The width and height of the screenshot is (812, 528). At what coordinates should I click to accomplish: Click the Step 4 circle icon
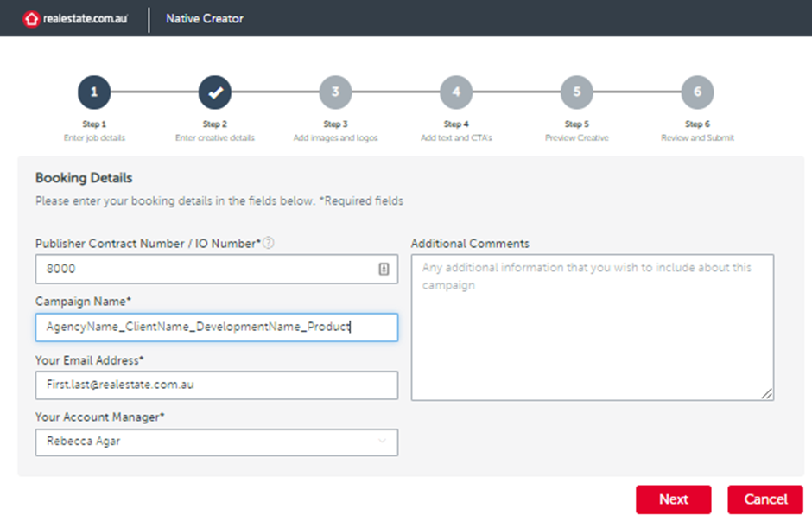456,92
